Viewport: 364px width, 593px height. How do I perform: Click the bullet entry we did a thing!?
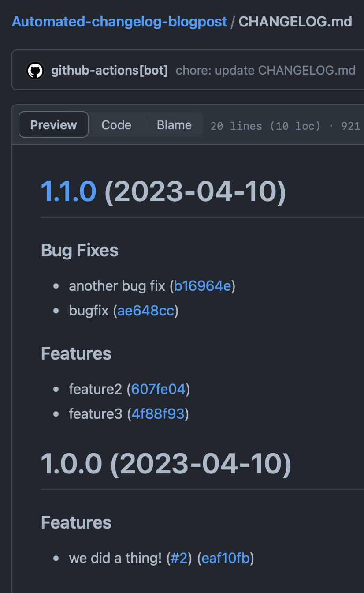pos(117,558)
